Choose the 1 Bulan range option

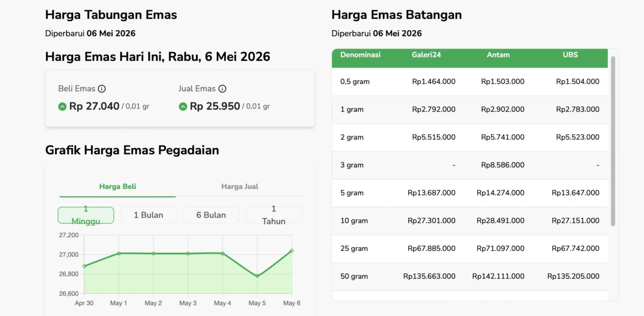149,215
